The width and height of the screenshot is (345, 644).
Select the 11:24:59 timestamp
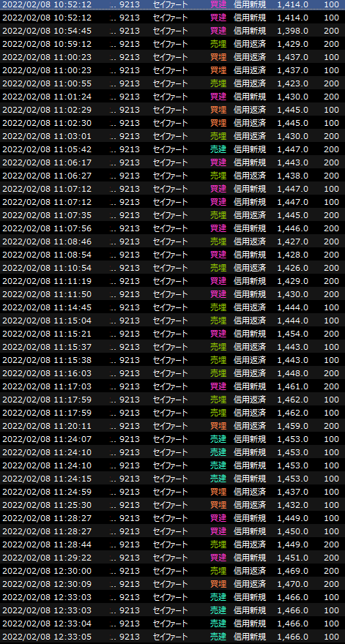click(47, 491)
